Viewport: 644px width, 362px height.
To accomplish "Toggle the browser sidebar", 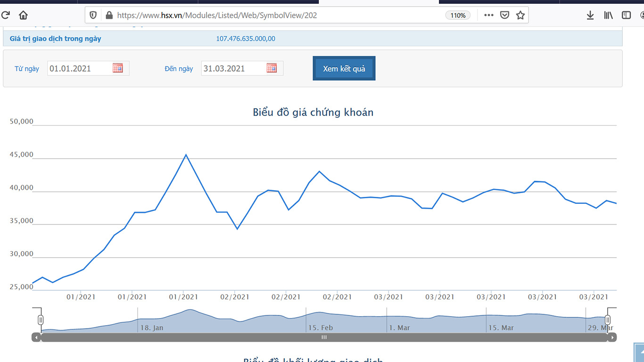I will [626, 15].
